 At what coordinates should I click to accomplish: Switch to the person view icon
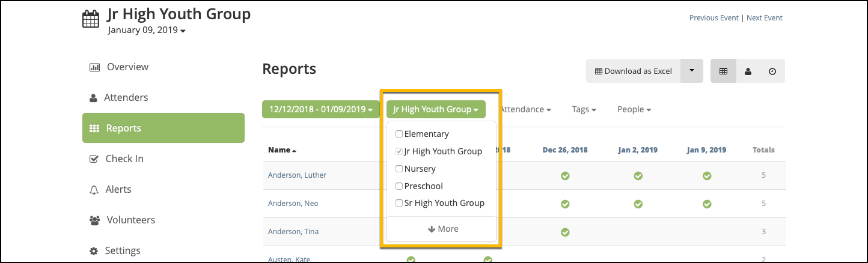click(x=748, y=71)
